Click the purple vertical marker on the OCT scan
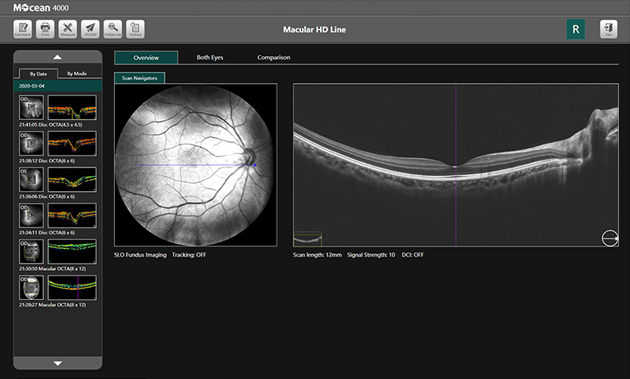The height and width of the screenshot is (379, 630). pos(456,165)
